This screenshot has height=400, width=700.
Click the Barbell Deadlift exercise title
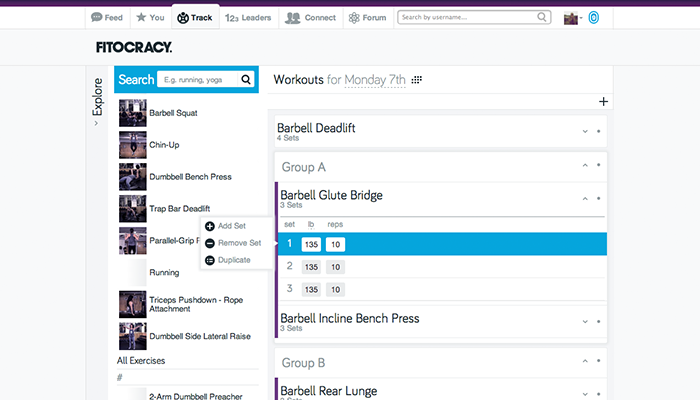coord(316,128)
